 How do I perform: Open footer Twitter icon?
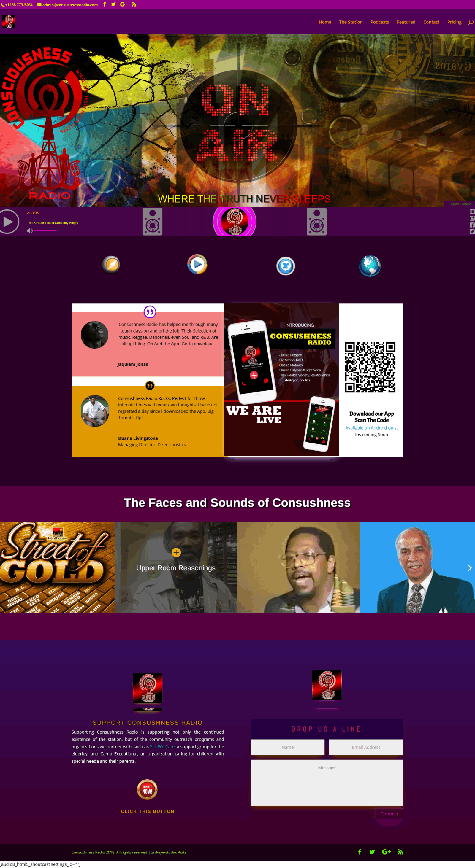point(372,852)
